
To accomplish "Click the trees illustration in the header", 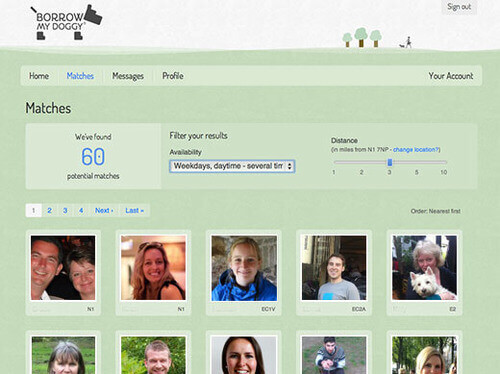I will (x=362, y=37).
